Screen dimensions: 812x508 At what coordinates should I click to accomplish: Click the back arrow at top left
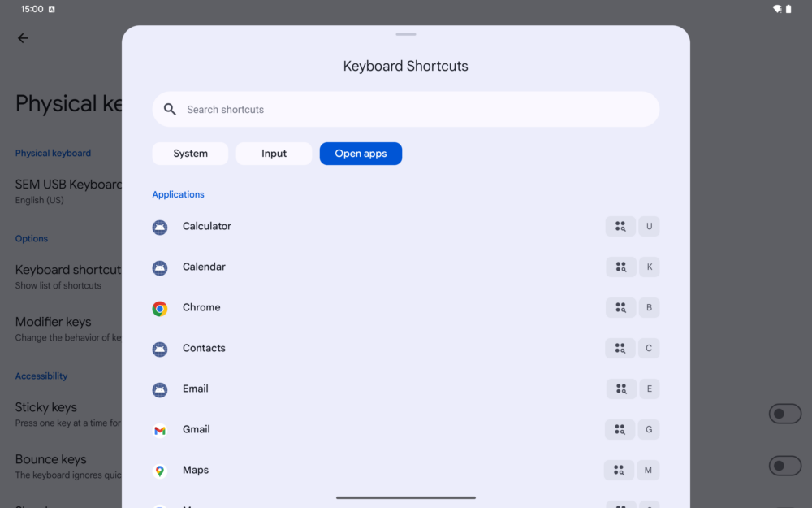tap(23, 37)
